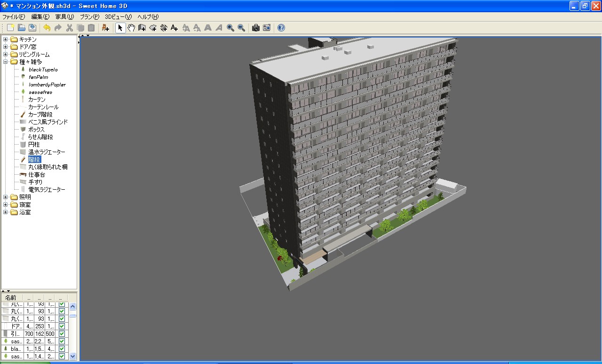The image size is (602, 364).
Task: Click the New home toolbar icon
Action: [x=10, y=28]
